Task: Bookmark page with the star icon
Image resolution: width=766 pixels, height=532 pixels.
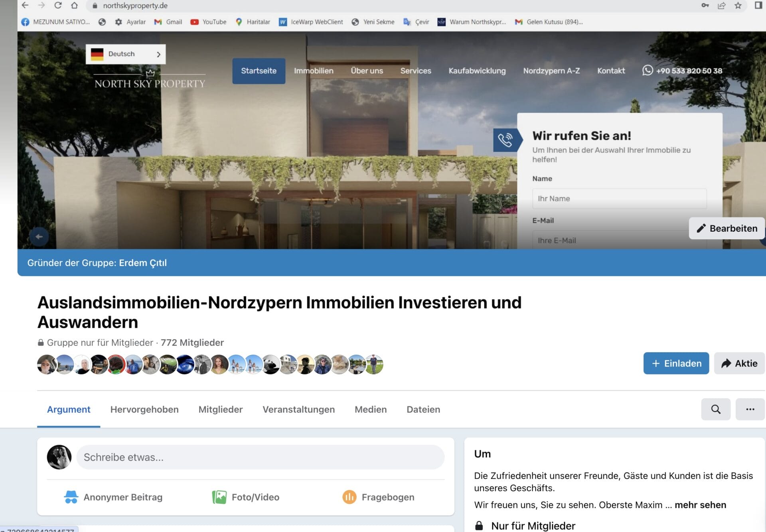Action: pos(738,6)
